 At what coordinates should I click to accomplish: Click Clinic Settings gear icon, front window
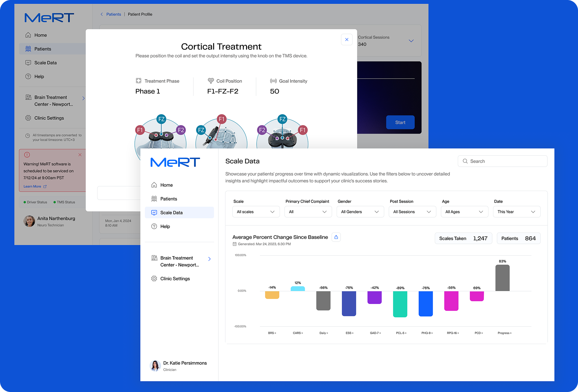[154, 279]
